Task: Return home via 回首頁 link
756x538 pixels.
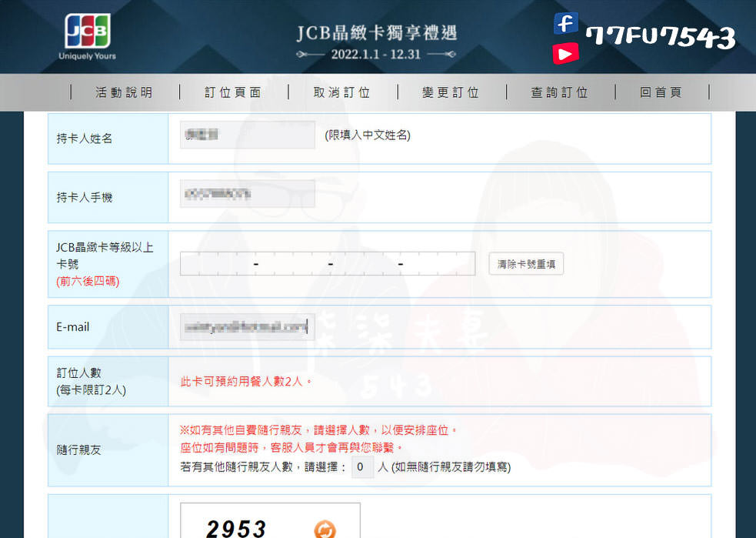Action: click(x=661, y=92)
